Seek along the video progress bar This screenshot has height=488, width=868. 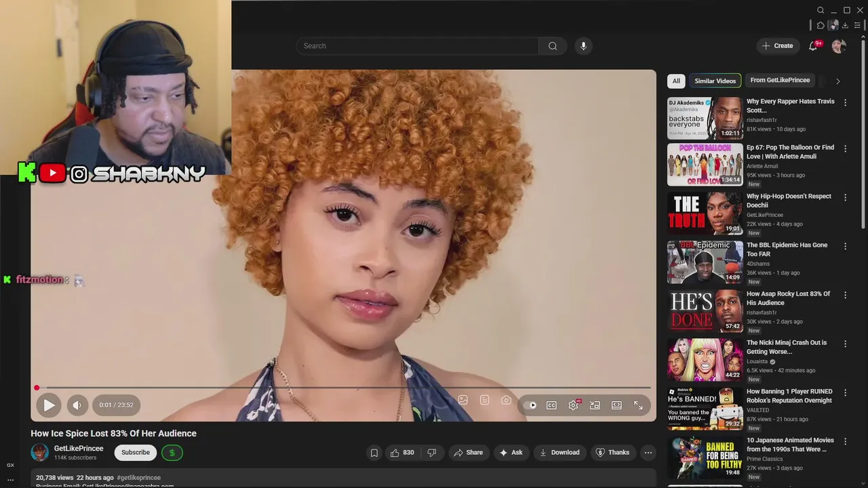(343, 388)
